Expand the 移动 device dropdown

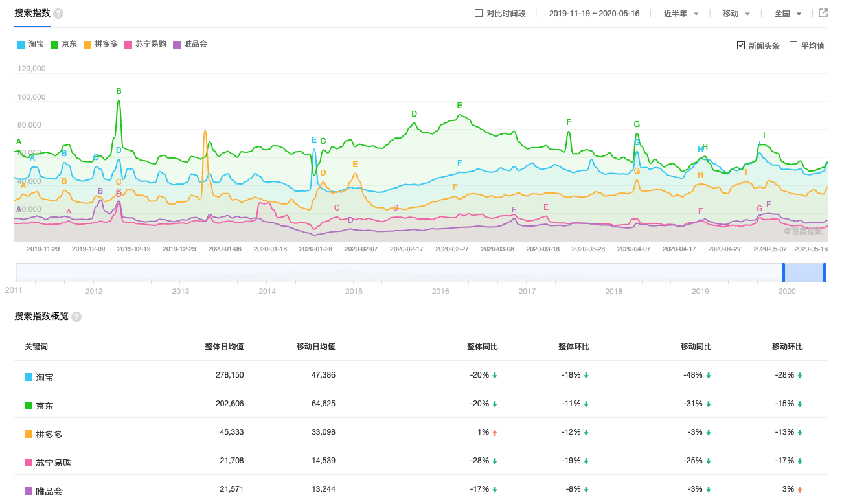coord(736,14)
